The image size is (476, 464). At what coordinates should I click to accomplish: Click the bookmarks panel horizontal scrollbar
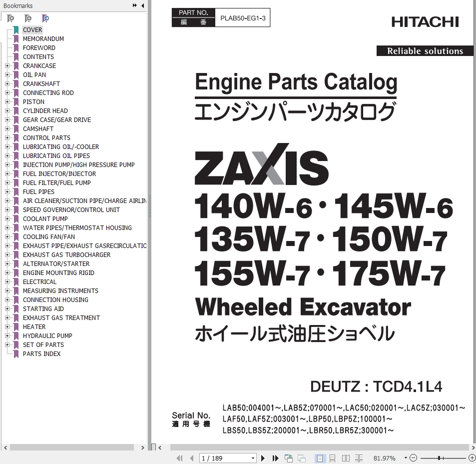72,447
